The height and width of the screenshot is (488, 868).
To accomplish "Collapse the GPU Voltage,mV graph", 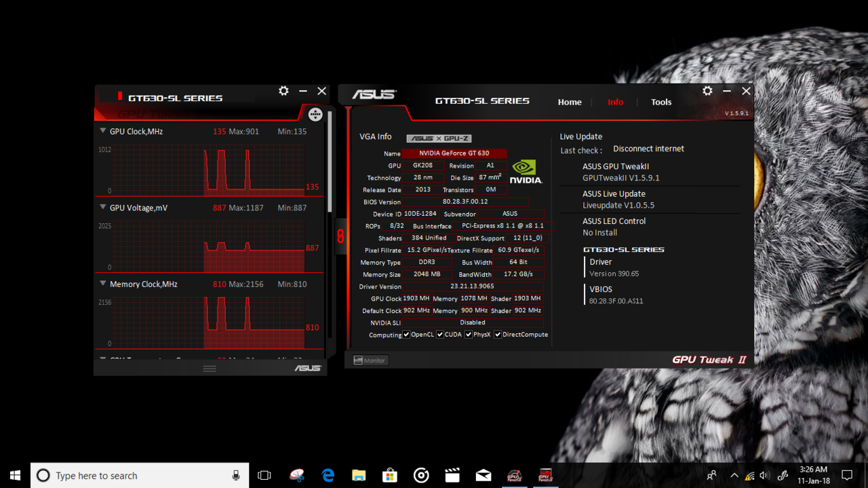I will 103,207.
